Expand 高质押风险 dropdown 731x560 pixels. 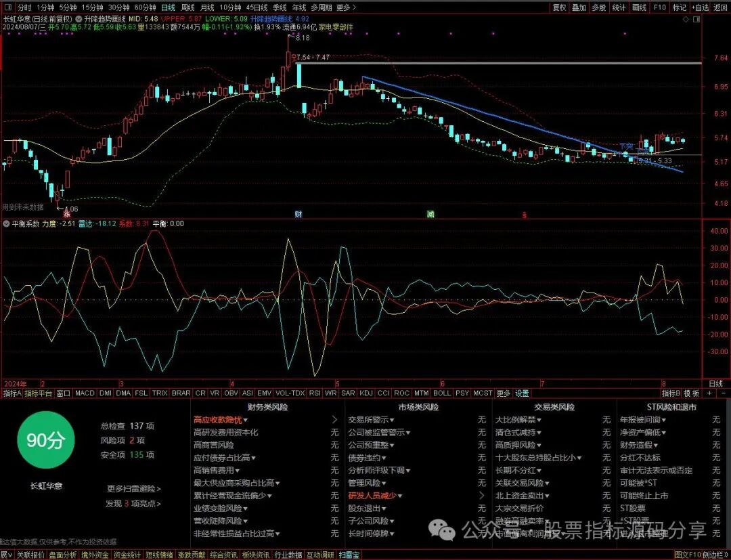point(518,446)
